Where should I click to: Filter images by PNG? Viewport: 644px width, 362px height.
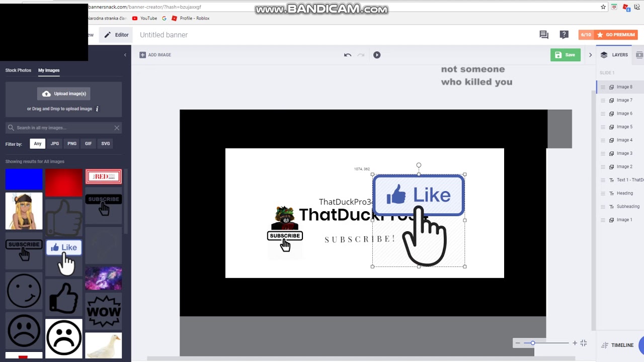click(72, 144)
